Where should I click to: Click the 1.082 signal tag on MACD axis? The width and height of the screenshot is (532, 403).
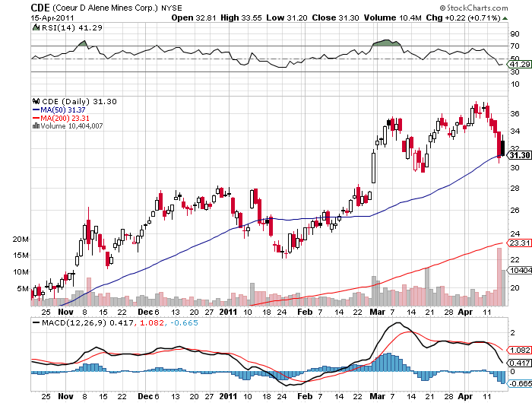click(519, 350)
